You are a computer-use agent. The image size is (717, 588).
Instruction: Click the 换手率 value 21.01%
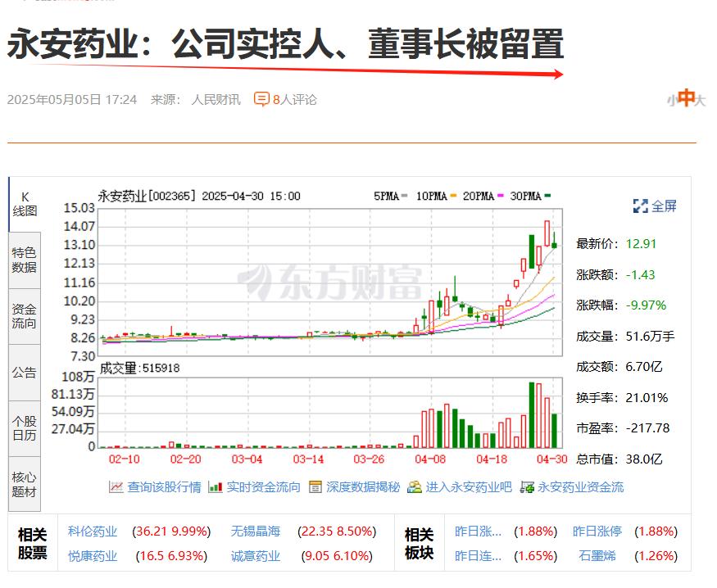coord(647,398)
